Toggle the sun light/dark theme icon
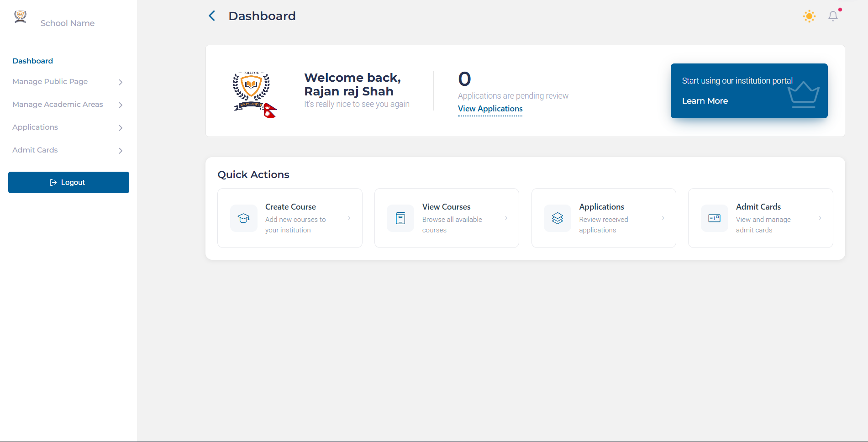 coord(809,16)
